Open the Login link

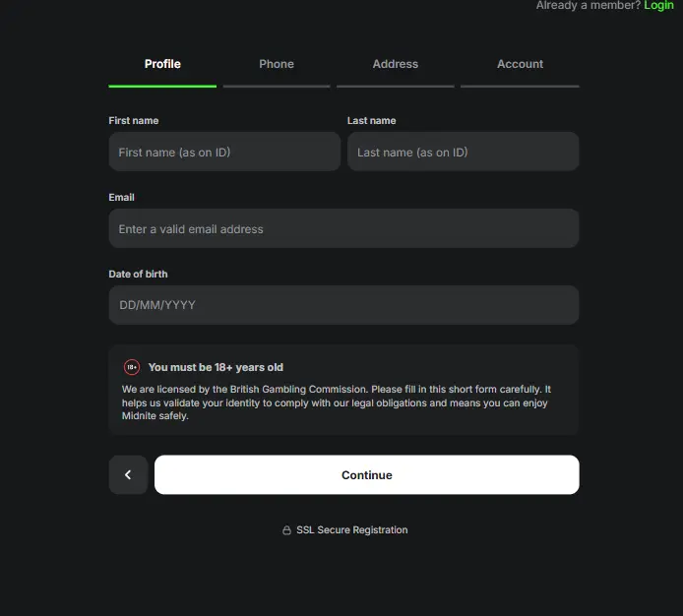tap(658, 6)
